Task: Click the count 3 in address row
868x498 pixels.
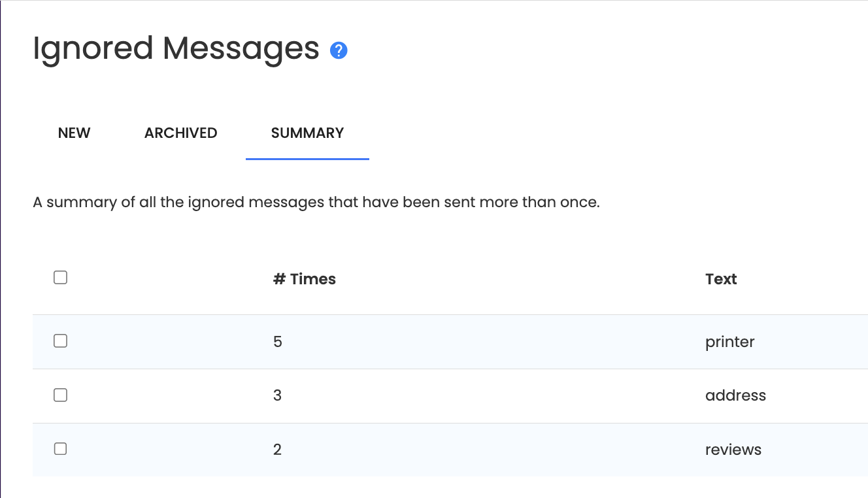Action: point(278,395)
